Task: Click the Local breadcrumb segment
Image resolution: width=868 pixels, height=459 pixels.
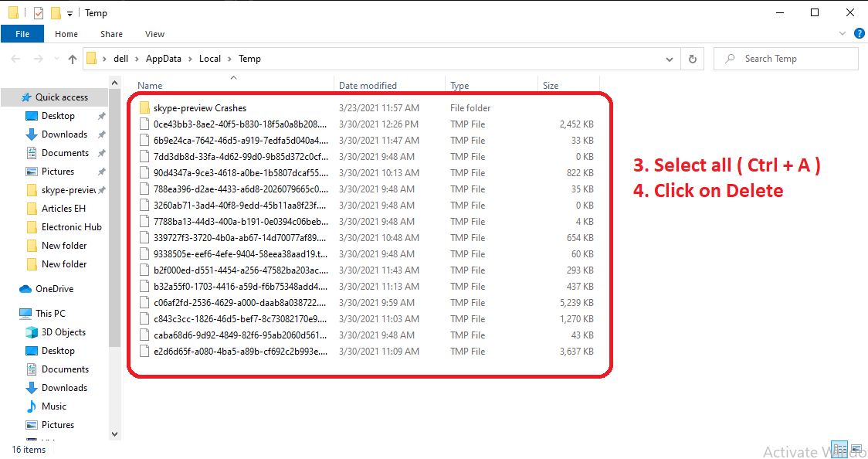Action: click(210, 59)
